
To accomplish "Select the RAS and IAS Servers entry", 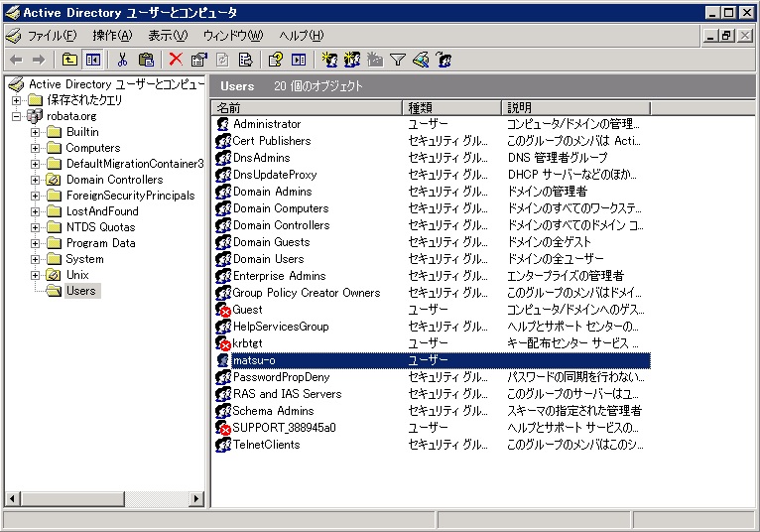I will pos(288,394).
